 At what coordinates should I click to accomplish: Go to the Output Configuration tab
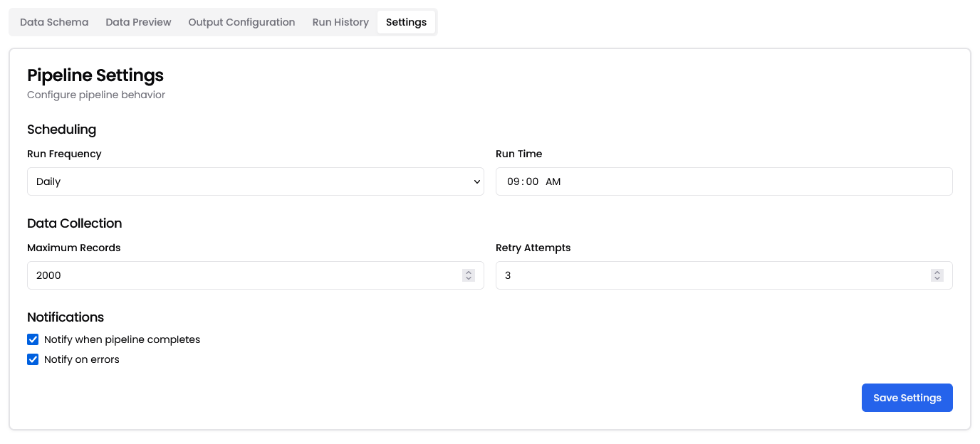tap(241, 22)
